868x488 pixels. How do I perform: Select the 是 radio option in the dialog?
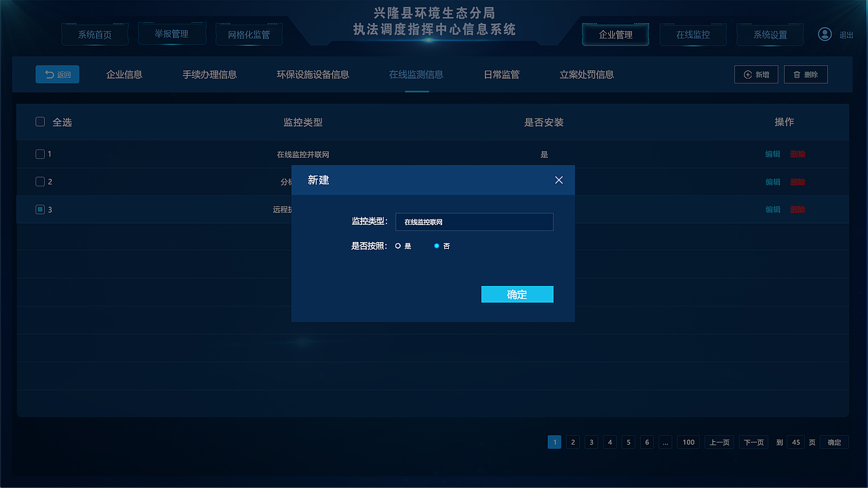point(398,247)
